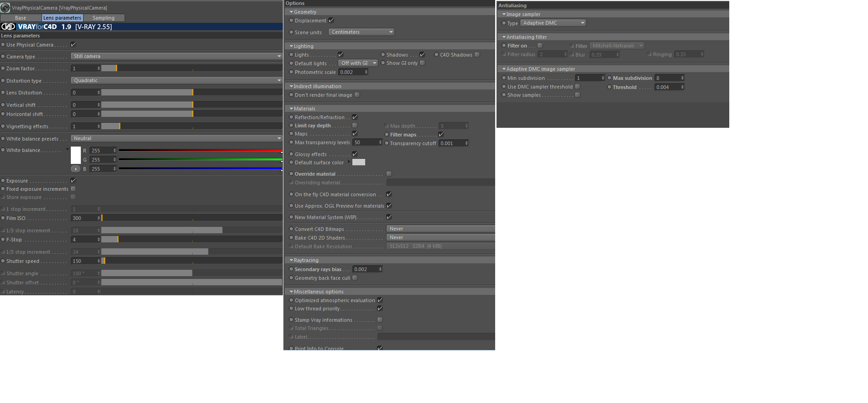The width and height of the screenshot is (868, 403).
Task: Select the Lens parameters tab
Action: coord(62,18)
